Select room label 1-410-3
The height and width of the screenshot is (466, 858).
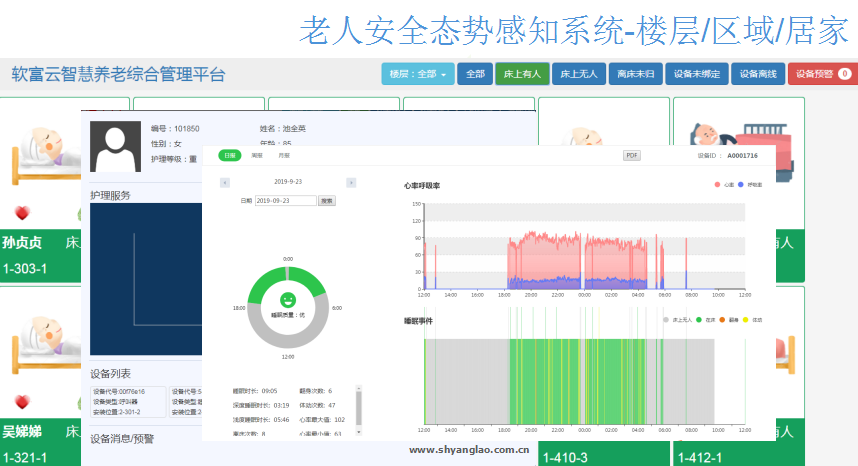coord(565,458)
